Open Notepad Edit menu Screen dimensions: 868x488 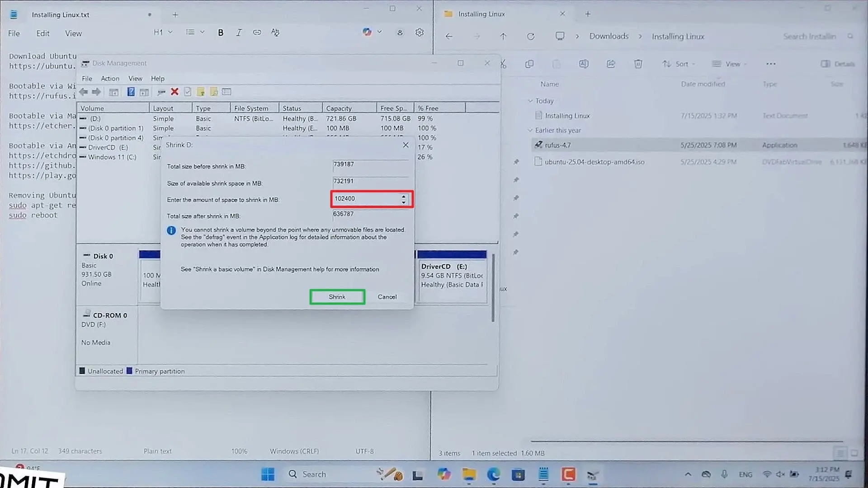point(43,33)
